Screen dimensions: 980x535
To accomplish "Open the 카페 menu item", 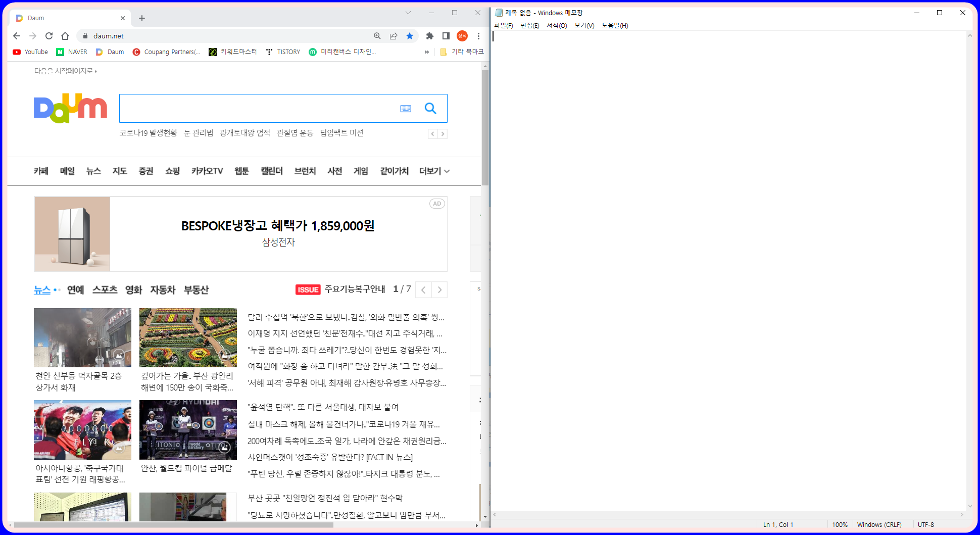I will [41, 171].
